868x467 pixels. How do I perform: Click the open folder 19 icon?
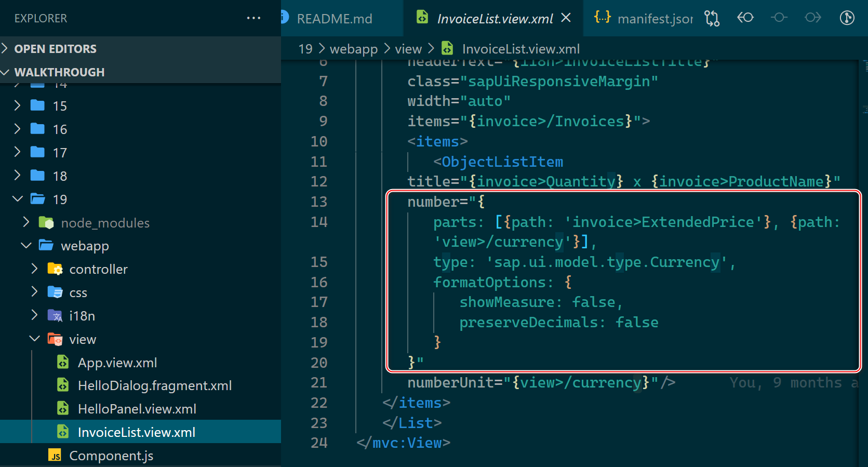click(x=37, y=199)
